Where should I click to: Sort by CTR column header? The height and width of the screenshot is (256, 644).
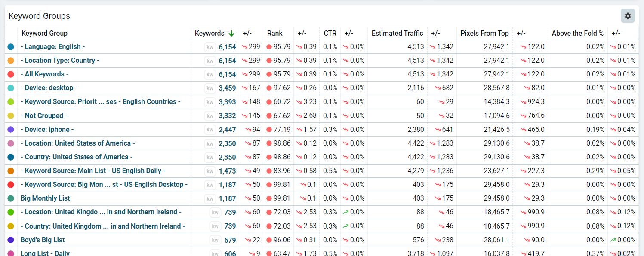tap(330, 33)
